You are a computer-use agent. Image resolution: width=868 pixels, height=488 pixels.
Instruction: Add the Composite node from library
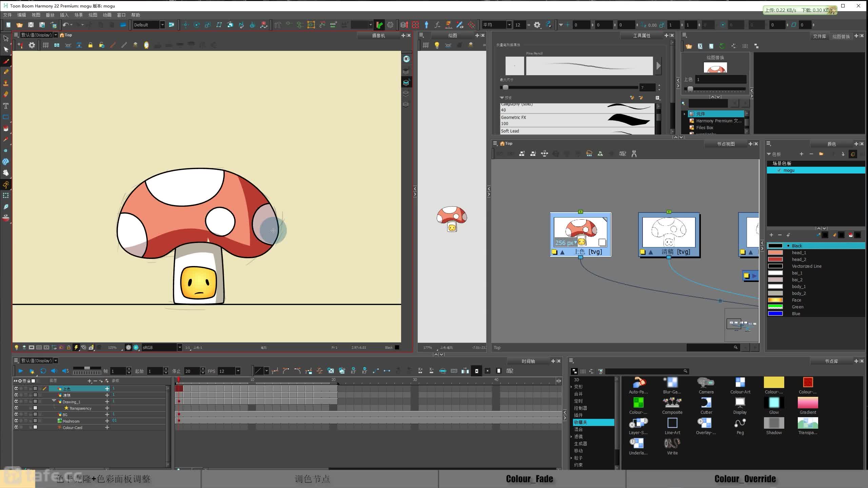click(x=672, y=405)
